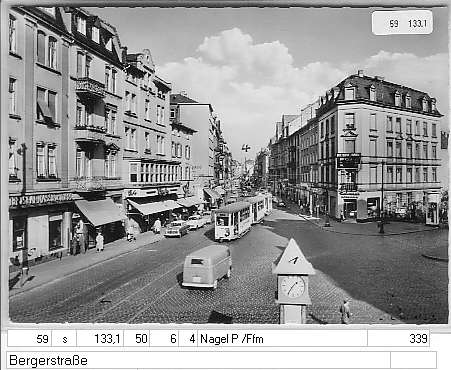The height and width of the screenshot is (370, 451).
Task: Click the large shop awning on the left
Action: click(x=100, y=212)
